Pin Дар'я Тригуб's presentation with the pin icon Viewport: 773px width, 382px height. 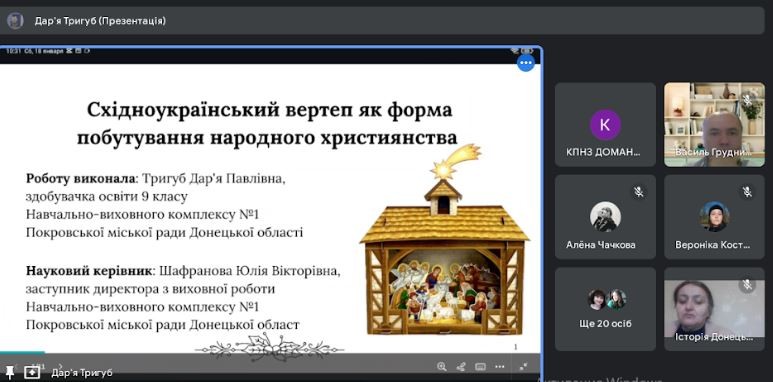click(9, 372)
